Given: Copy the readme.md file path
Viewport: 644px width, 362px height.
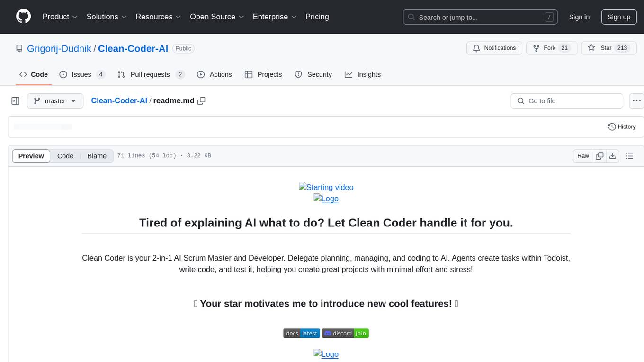Looking at the screenshot, I should tap(201, 101).
